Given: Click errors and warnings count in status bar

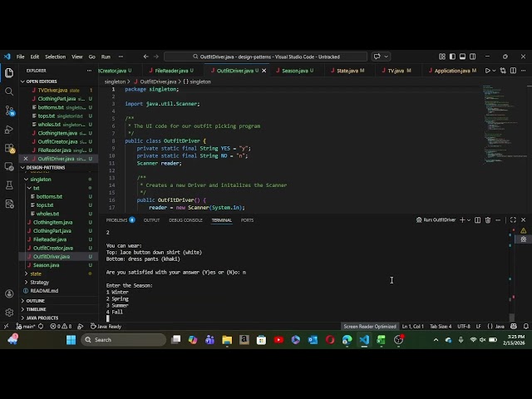Looking at the screenshot, I should [x=61, y=327].
